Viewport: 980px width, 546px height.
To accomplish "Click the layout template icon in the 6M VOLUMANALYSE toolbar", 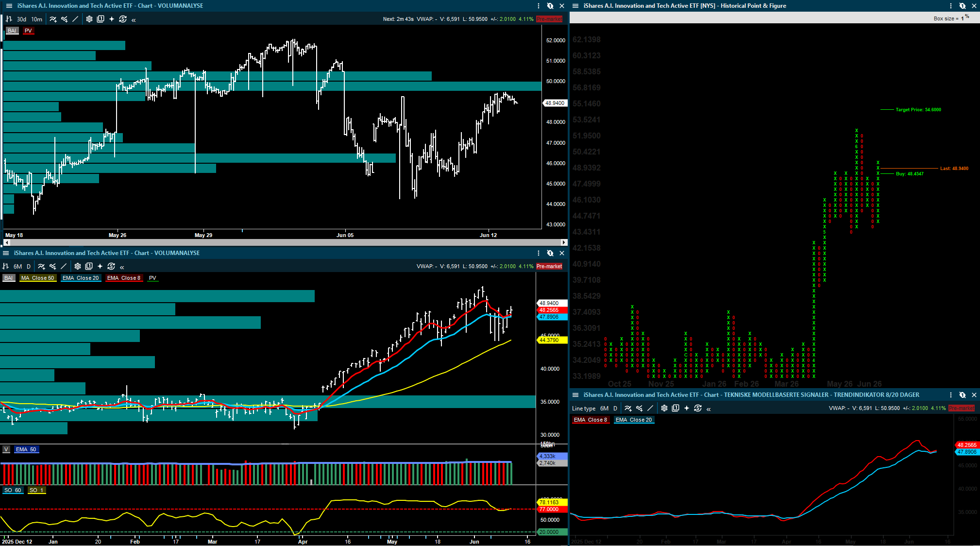I will pos(89,266).
